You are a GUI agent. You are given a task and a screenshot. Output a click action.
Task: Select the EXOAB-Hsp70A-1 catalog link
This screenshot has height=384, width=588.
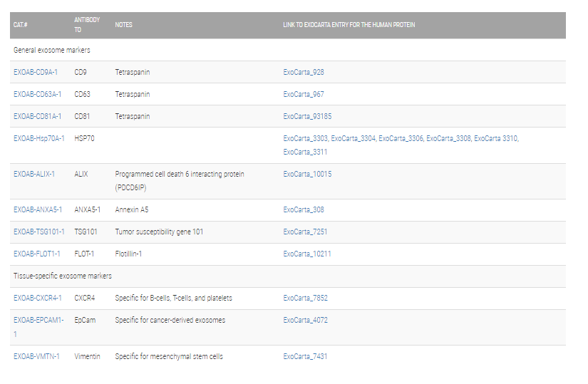[x=39, y=138]
